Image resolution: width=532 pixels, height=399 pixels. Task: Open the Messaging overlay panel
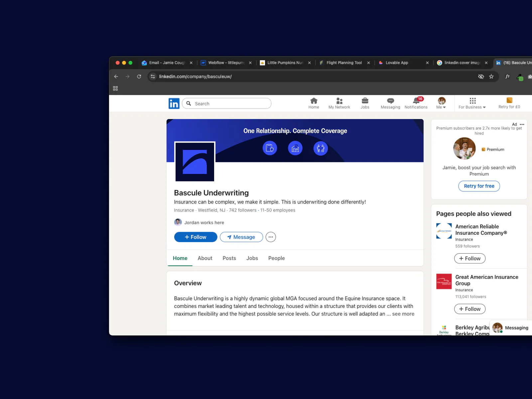click(511, 328)
